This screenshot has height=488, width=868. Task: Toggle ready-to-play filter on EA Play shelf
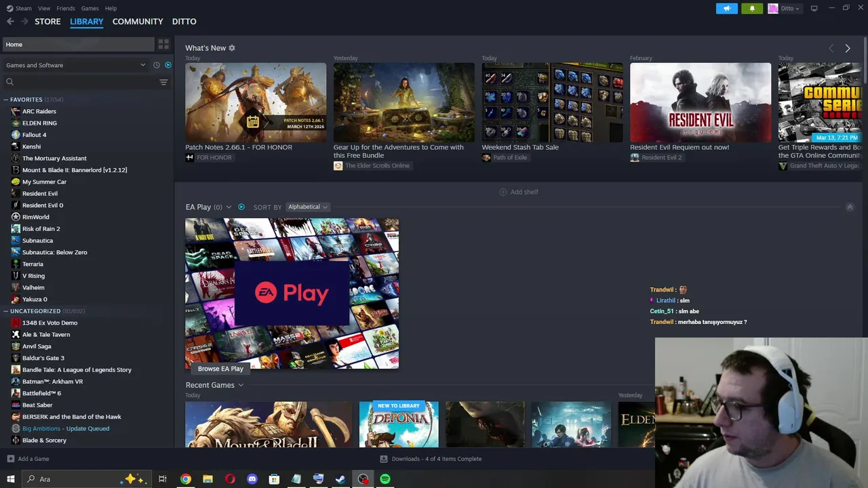241,207
